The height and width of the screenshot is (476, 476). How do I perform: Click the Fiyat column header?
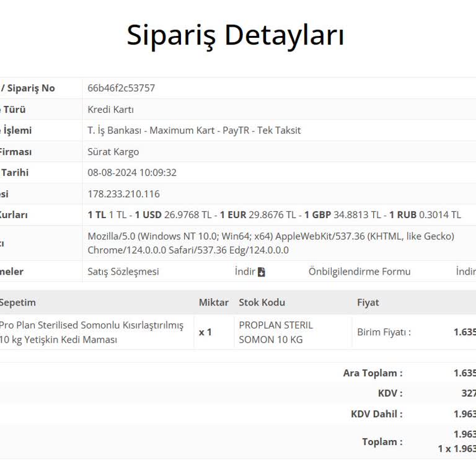coord(368,302)
